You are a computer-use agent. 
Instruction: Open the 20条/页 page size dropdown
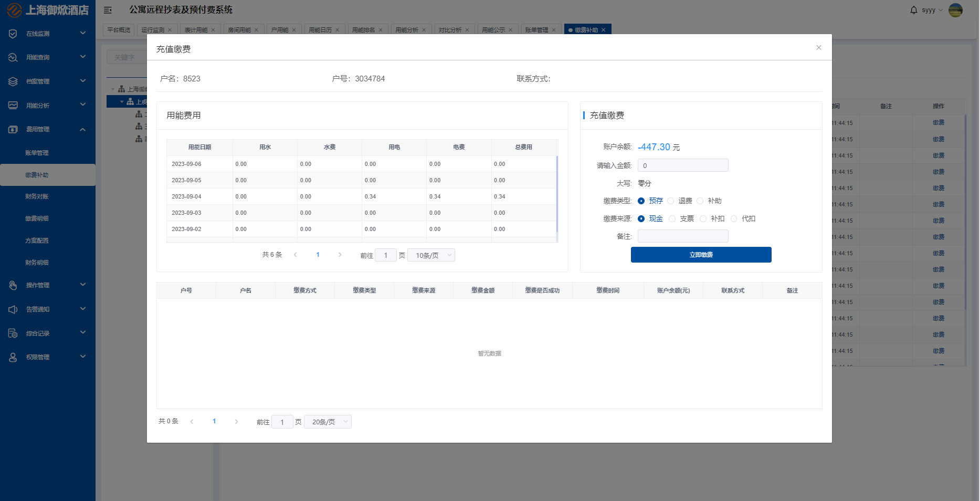click(x=328, y=422)
